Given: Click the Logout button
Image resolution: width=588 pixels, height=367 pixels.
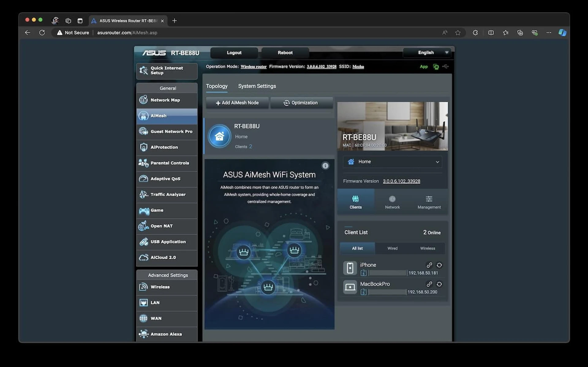Looking at the screenshot, I should [x=234, y=53].
